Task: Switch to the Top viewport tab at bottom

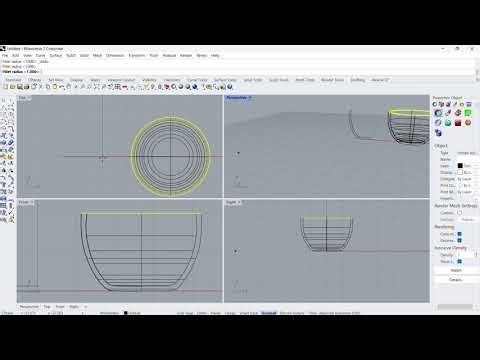Action: 47,306
